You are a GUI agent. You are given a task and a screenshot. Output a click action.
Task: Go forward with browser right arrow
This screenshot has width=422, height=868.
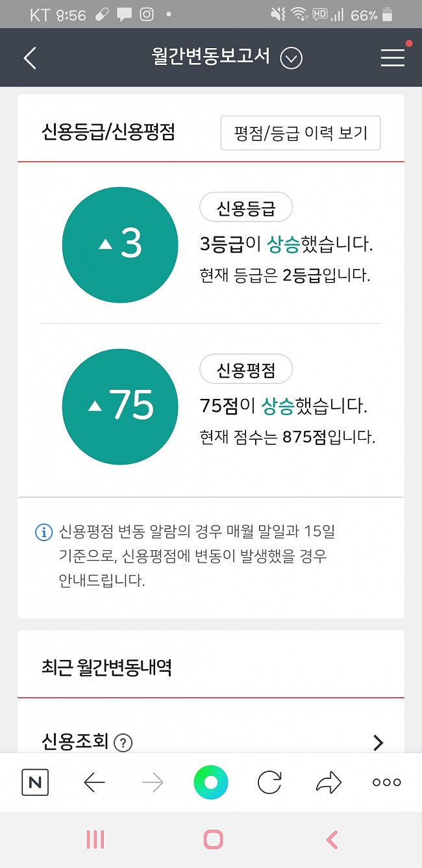click(x=153, y=783)
